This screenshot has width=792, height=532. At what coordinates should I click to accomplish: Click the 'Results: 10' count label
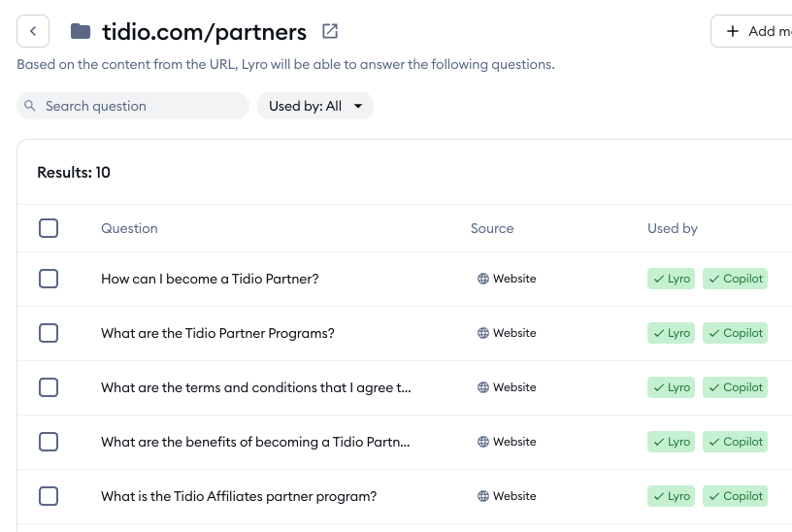click(x=74, y=172)
